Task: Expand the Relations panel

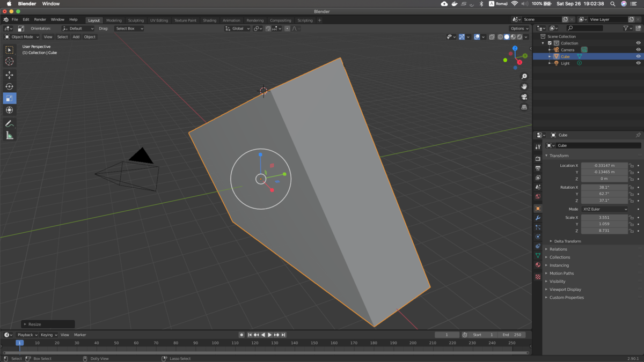Action: point(558,249)
